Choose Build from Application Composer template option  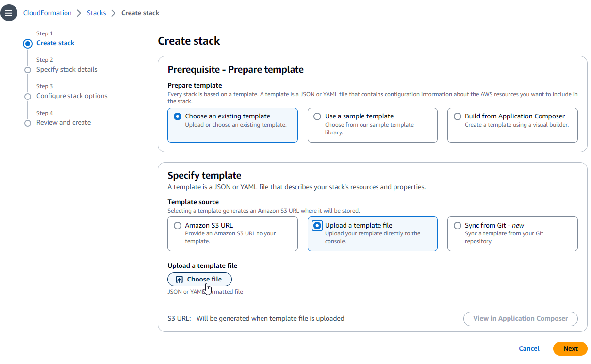[457, 116]
